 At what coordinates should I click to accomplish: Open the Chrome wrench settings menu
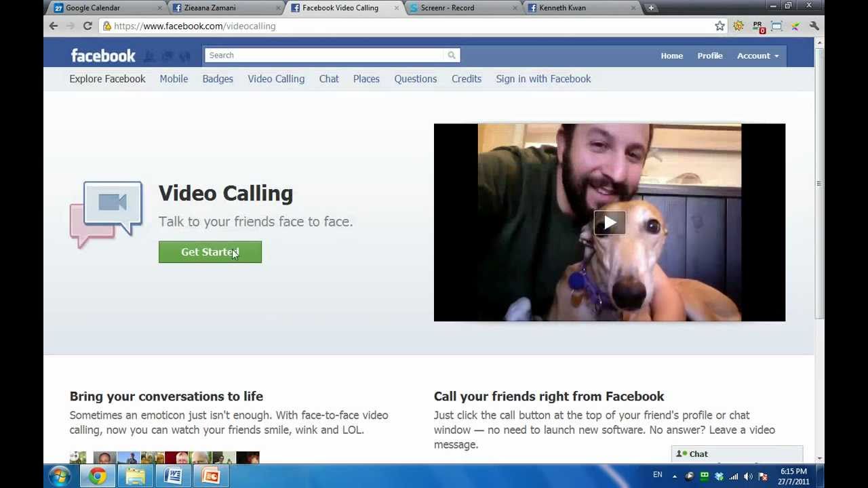[x=814, y=26]
